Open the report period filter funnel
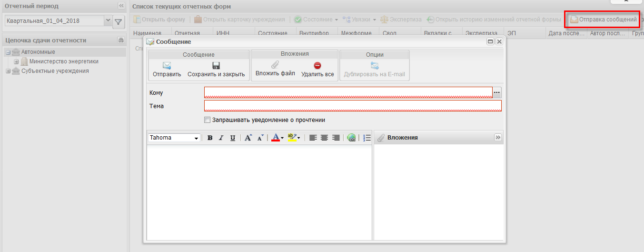 tap(119, 21)
